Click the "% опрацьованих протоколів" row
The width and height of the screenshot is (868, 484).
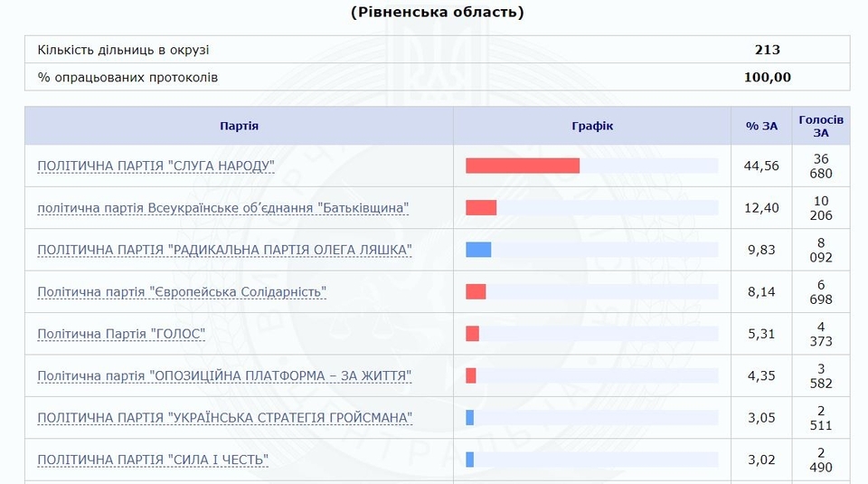[127, 77]
